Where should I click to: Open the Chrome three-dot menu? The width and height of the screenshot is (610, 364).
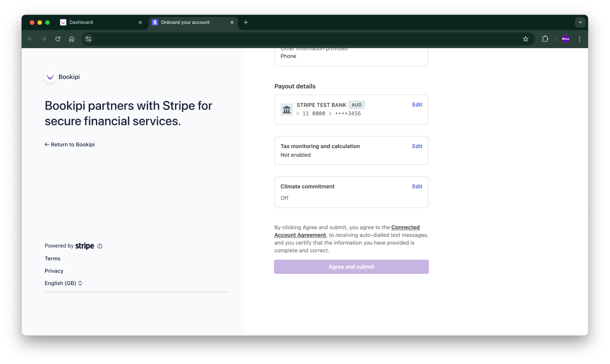pos(579,39)
